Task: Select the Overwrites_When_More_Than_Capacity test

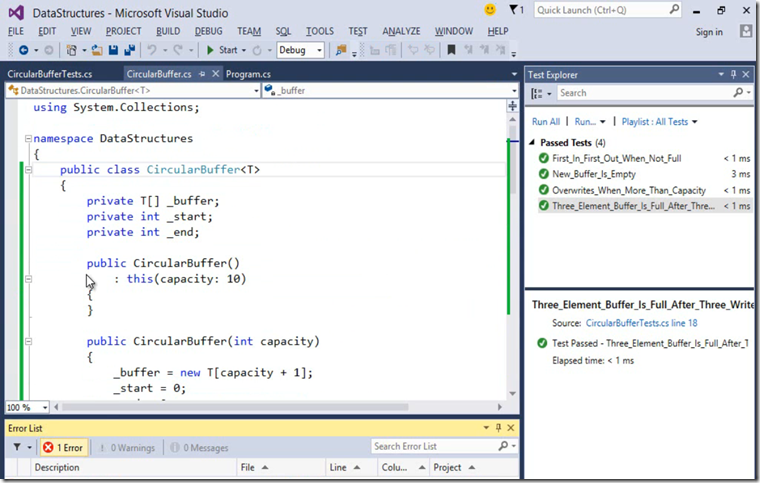Action: [629, 190]
